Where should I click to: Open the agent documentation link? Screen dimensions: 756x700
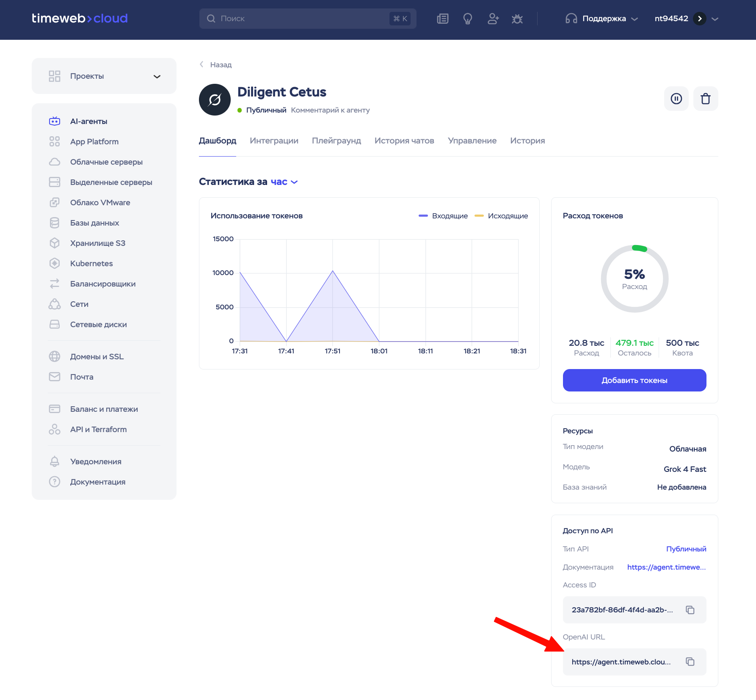(x=666, y=567)
